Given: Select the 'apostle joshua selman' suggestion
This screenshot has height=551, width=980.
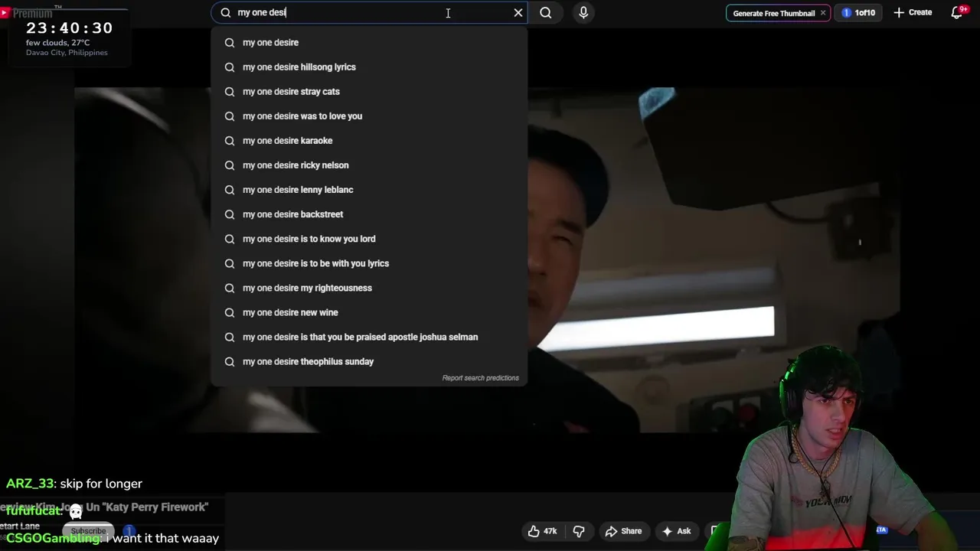Looking at the screenshot, I should point(369,337).
